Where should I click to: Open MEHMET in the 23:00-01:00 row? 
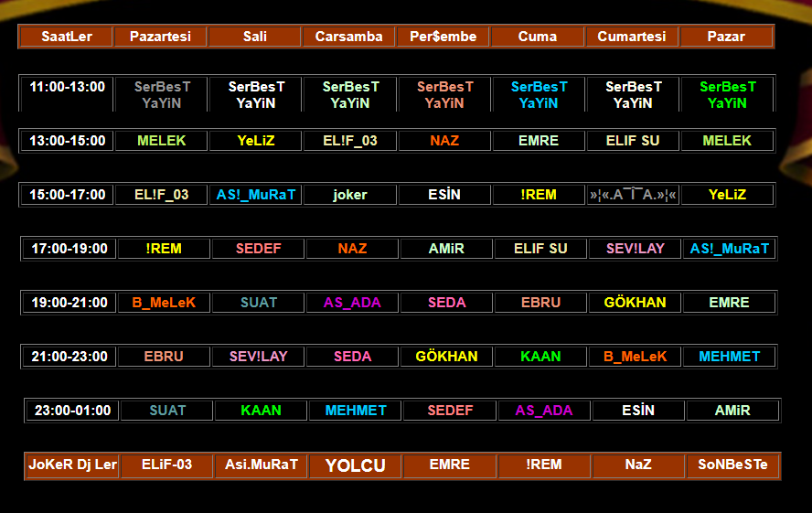pos(356,411)
